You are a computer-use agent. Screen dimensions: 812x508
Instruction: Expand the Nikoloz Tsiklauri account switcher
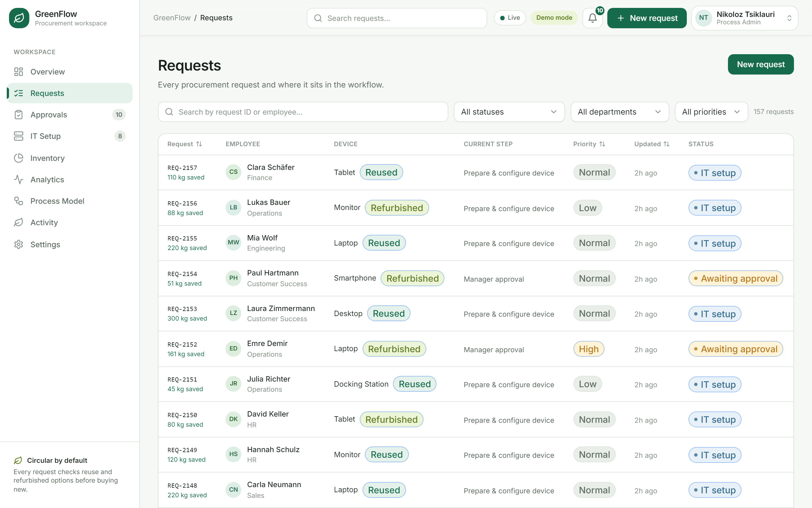(745, 18)
